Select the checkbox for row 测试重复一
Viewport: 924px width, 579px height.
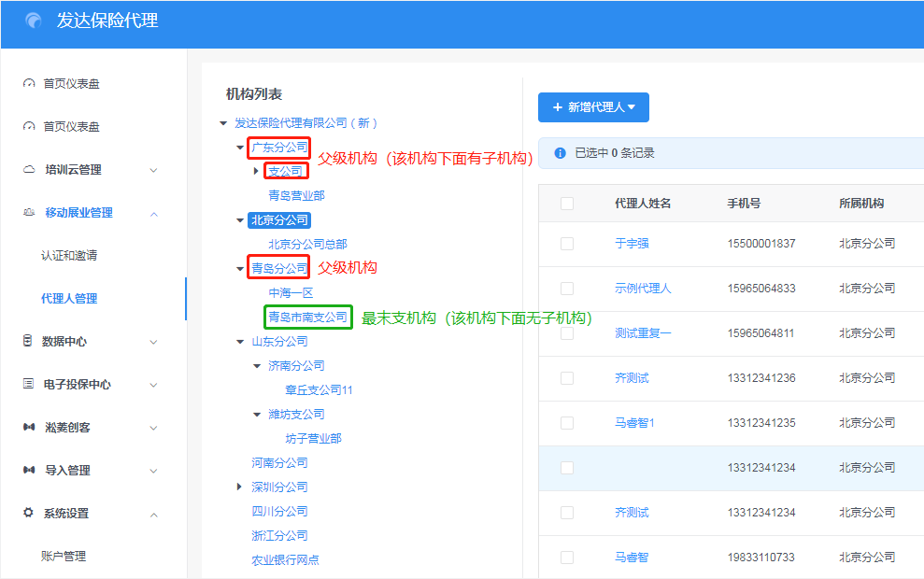pos(567,333)
